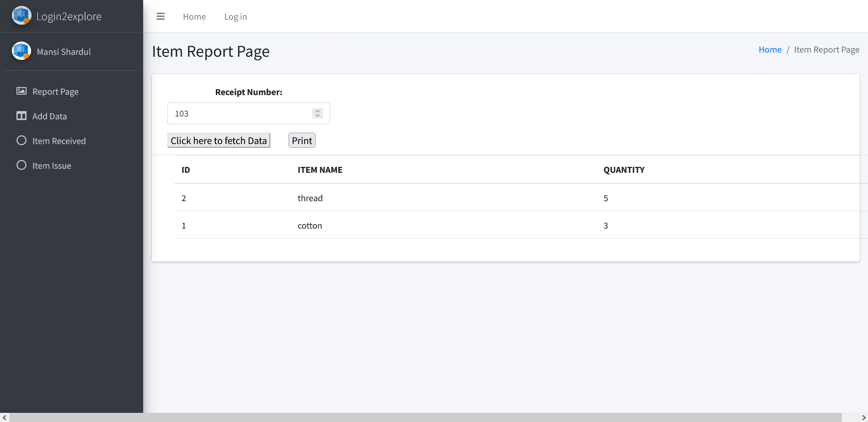
Task: Click the Receipt Number down stepper arrow
Action: [x=317, y=116]
